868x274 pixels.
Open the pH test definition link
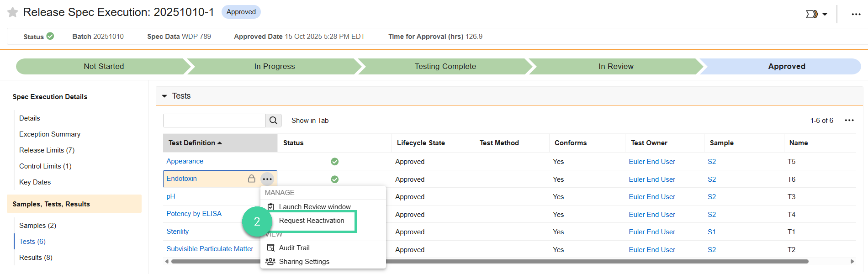[171, 196]
